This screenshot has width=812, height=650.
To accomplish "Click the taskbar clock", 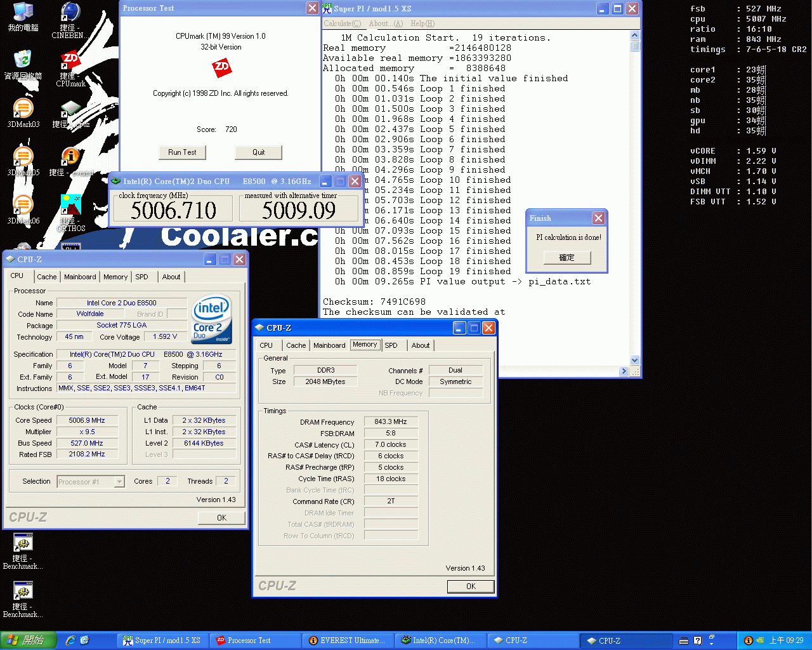I will click(786, 640).
